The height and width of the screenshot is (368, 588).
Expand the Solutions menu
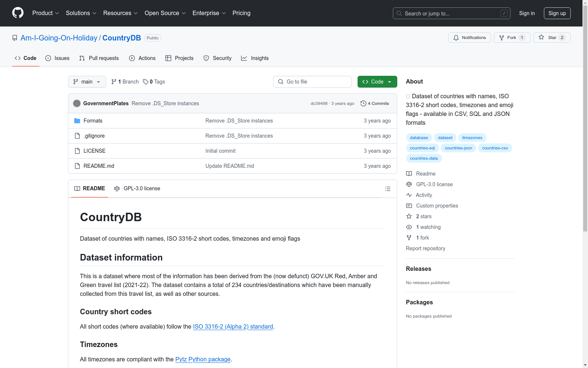pyautogui.click(x=81, y=13)
